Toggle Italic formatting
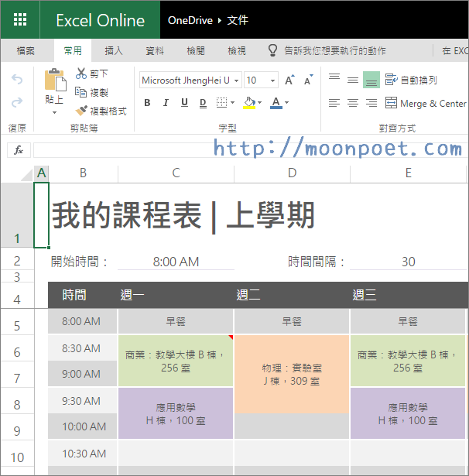The height and width of the screenshot is (476, 469). [166, 103]
